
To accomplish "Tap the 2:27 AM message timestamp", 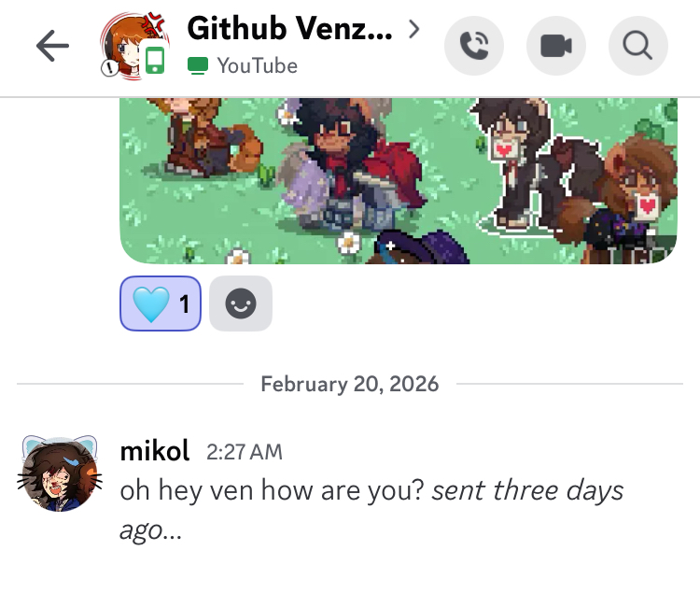I will click(x=245, y=453).
